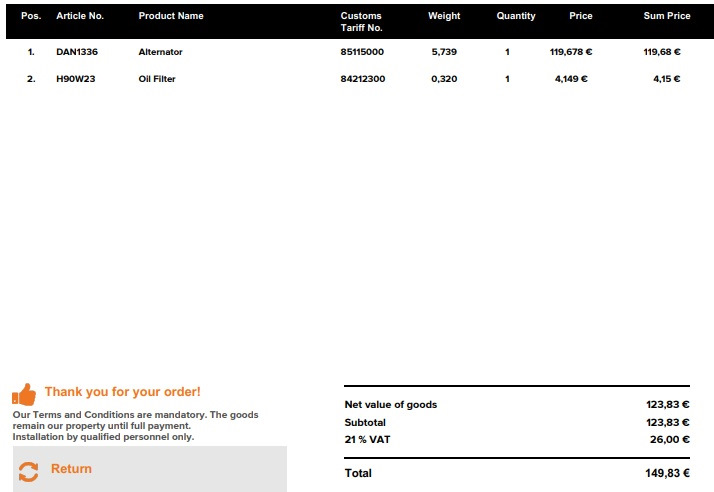Select article number H90W23
Screen dimensions: 714x492
tap(76, 79)
